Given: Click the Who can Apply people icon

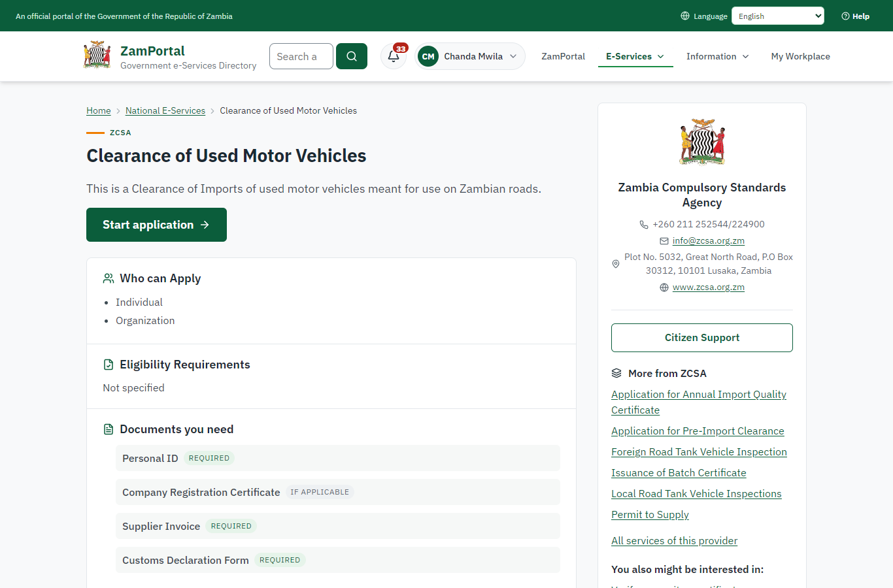Looking at the screenshot, I should [109, 278].
